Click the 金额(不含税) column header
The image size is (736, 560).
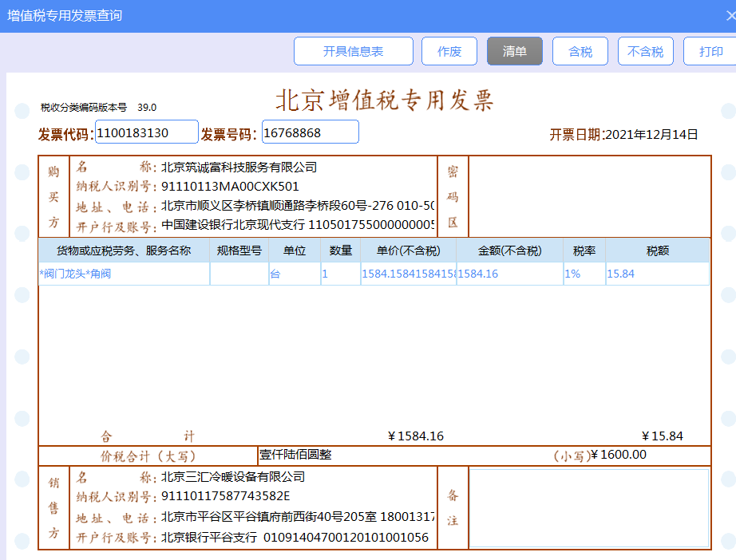[509, 250]
